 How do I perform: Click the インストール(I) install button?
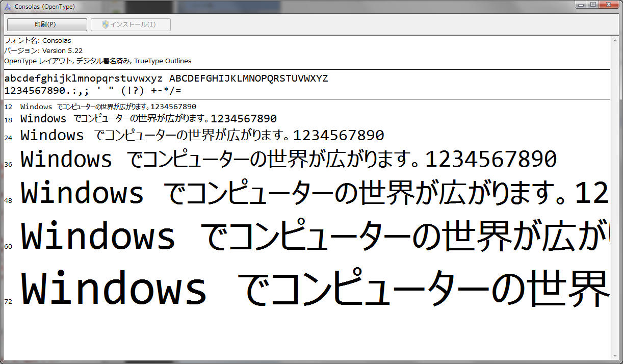[131, 24]
